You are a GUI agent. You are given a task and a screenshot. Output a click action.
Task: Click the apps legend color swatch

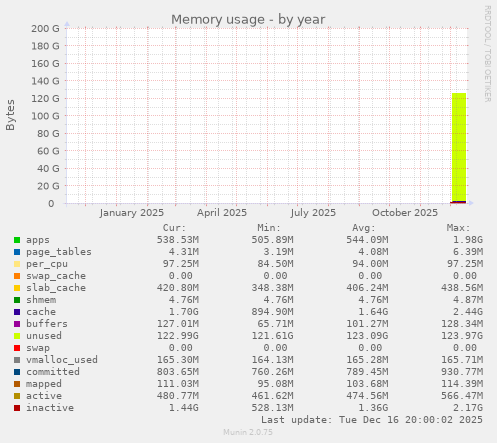pyautogui.click(x=17, y=240)
